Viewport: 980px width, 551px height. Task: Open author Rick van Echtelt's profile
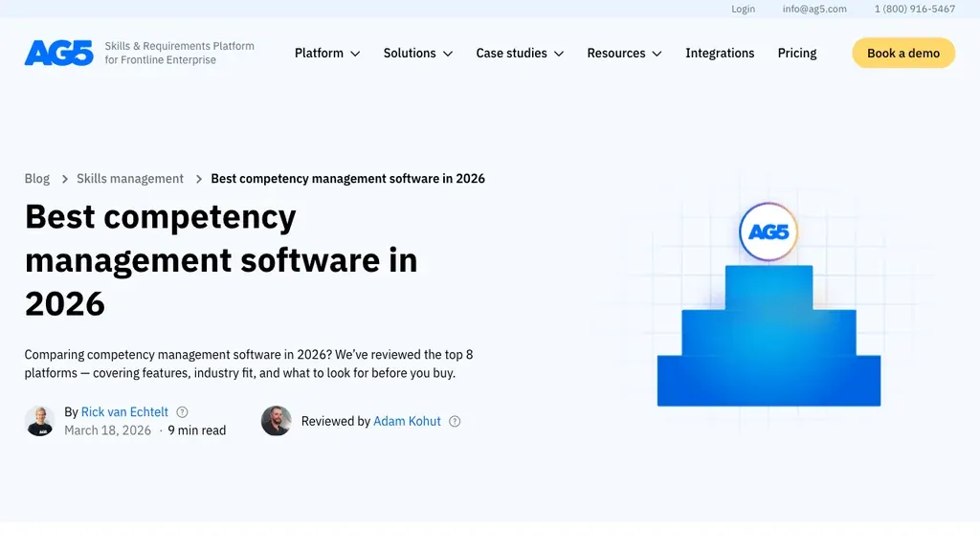124,411
